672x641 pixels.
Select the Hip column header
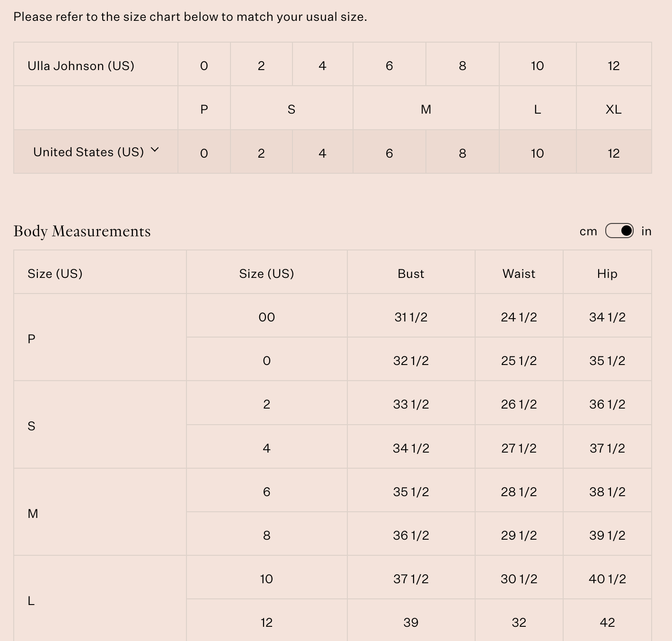click(607, 274)
